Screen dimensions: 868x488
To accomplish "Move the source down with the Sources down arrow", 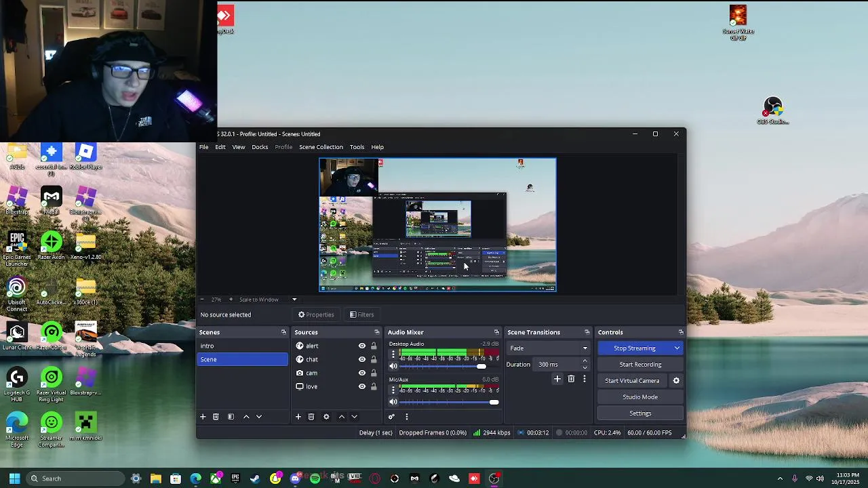I will (354, 417).
